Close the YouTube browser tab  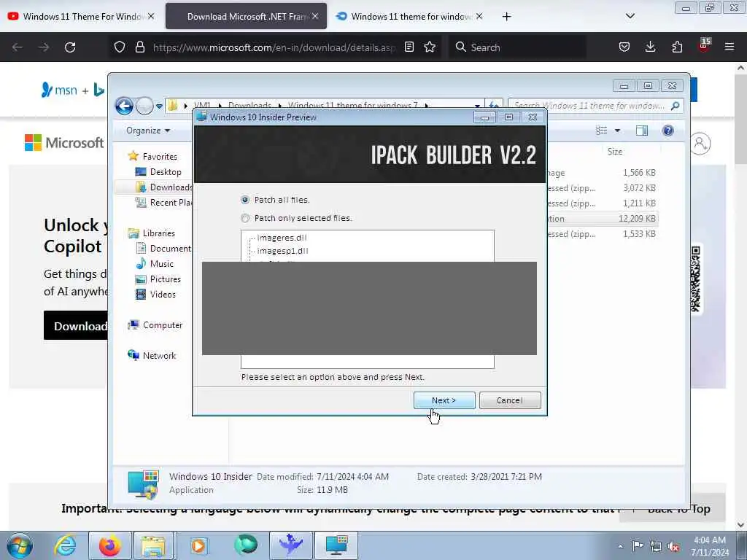[x=150, y=16]
